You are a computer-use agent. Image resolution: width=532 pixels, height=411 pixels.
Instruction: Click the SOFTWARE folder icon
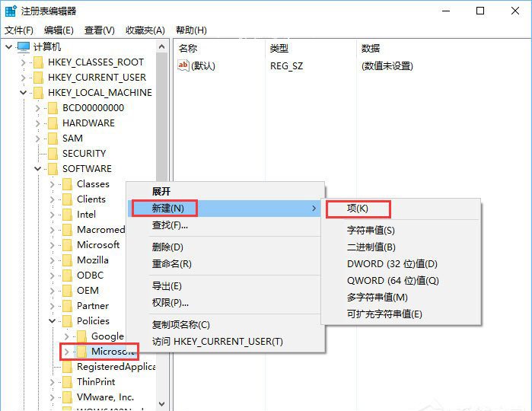click(x=53, y=169)
